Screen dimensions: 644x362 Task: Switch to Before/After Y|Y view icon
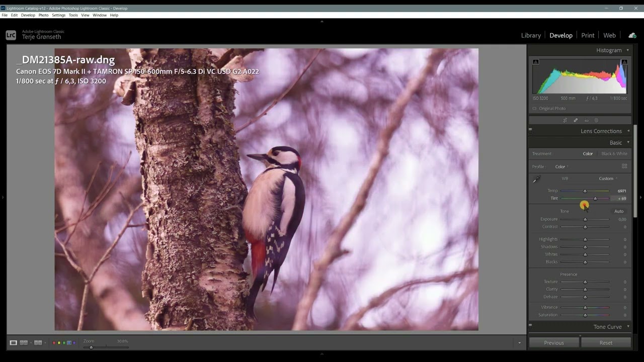[x=37, y=343]
